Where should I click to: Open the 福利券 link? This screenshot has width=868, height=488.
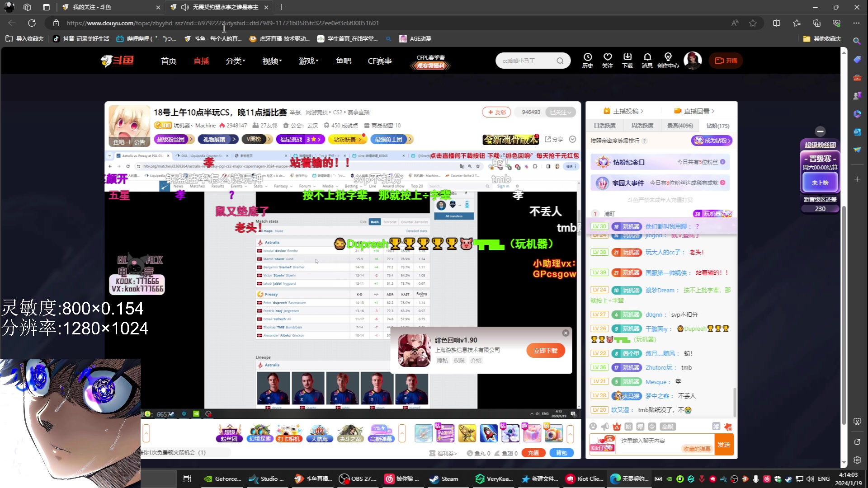443,453
